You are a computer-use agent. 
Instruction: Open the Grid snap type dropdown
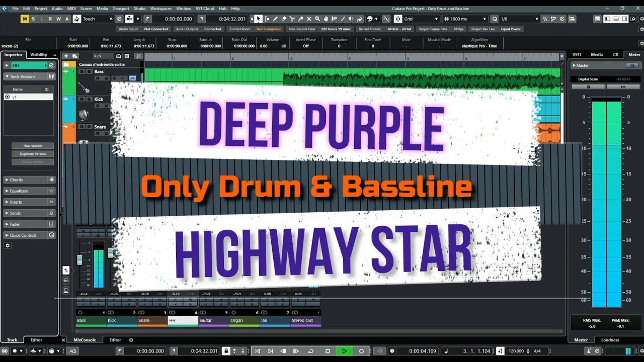(421, 19)
